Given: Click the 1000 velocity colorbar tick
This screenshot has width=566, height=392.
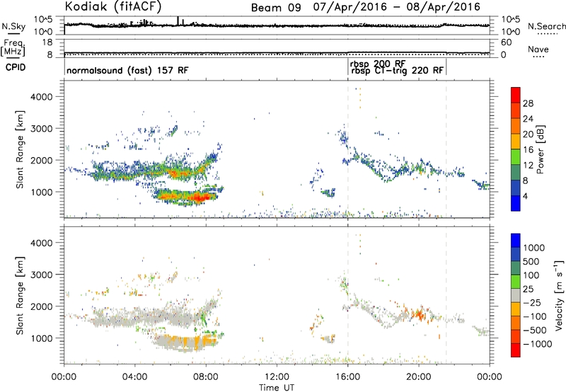Looking at the screenshot, I should [534, 248].
